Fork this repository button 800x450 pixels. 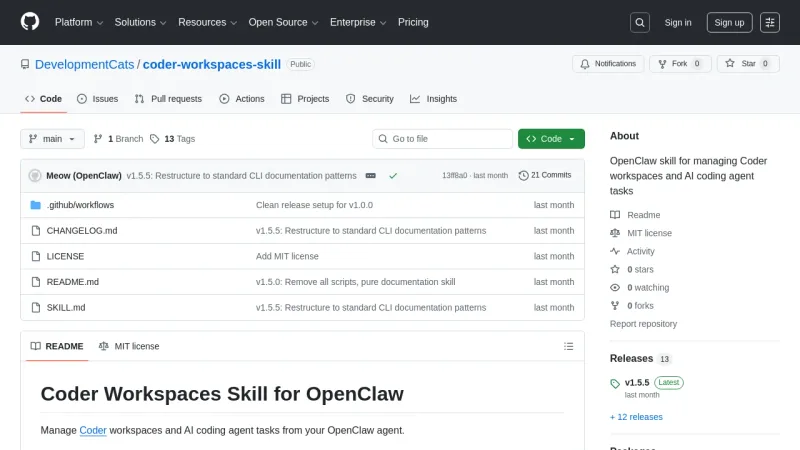(x=680, y=64)
